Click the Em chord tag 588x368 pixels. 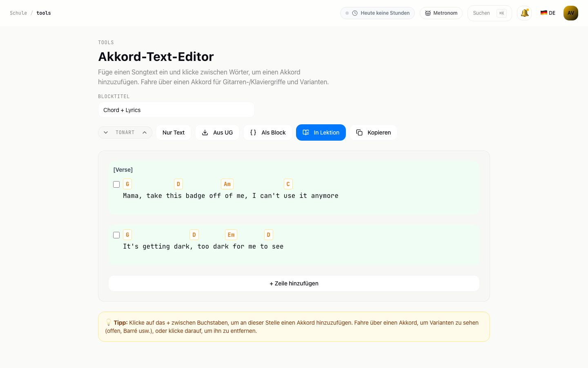231,235
